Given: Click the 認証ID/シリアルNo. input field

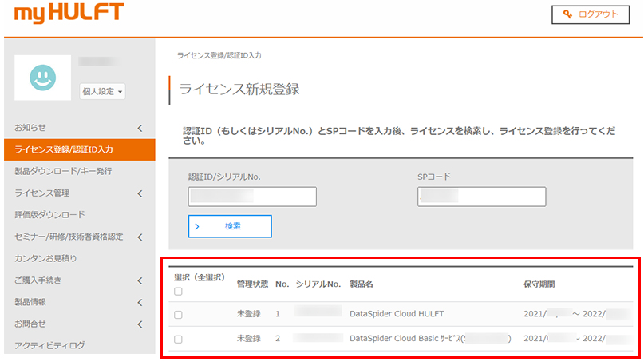Looking at the screenshot, I should coord(252,197).
